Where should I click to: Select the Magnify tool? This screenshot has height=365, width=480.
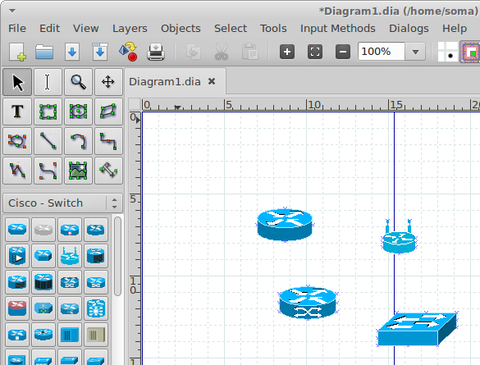click(78, 82)
